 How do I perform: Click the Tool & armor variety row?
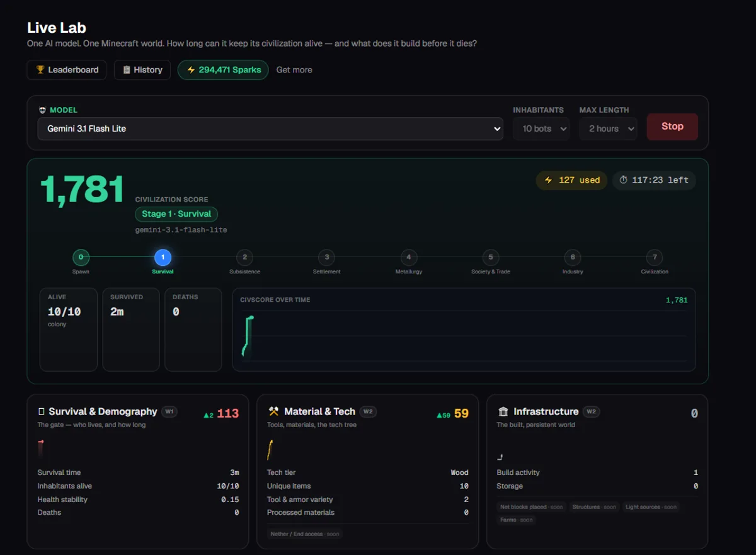(x=368, y=499)
